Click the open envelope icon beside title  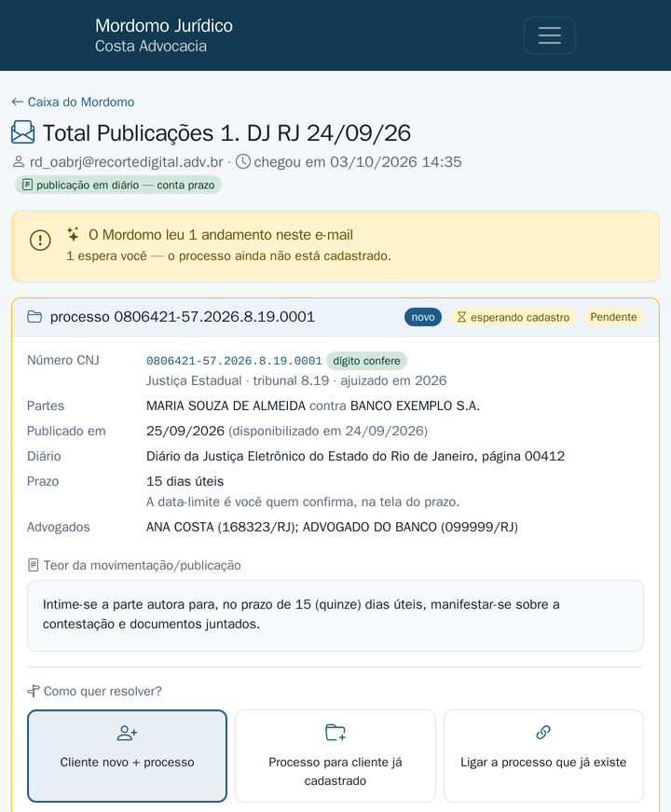coord(22,132)
